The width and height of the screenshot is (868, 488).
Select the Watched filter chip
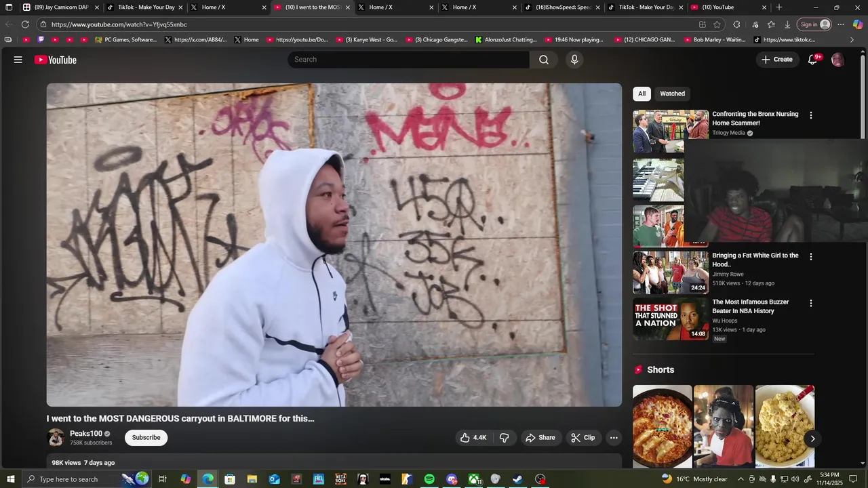(x=672, y=94)
